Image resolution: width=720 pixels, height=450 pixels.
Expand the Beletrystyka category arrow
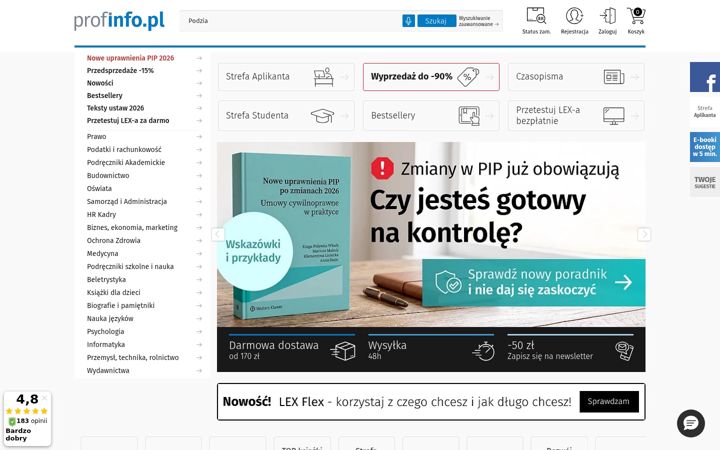[199, 279]
